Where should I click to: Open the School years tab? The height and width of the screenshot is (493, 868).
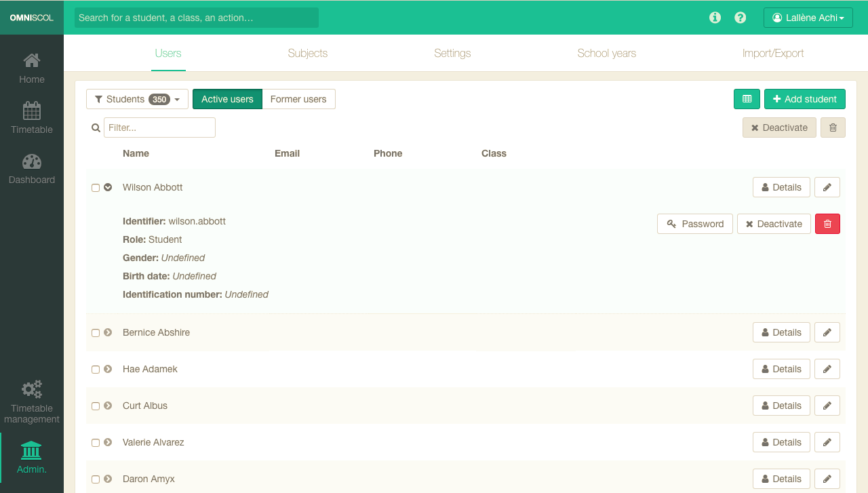point(606,53)
